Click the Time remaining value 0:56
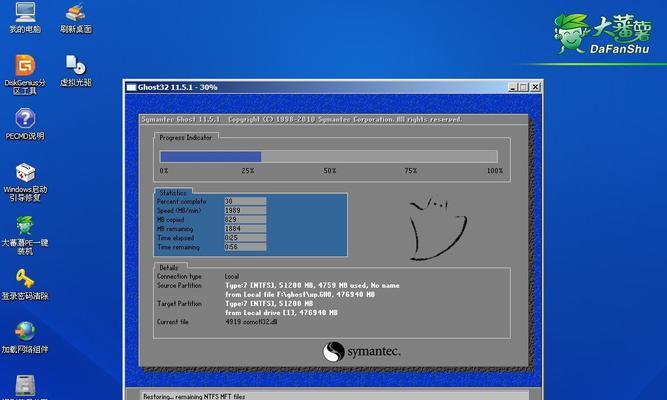 245,247
